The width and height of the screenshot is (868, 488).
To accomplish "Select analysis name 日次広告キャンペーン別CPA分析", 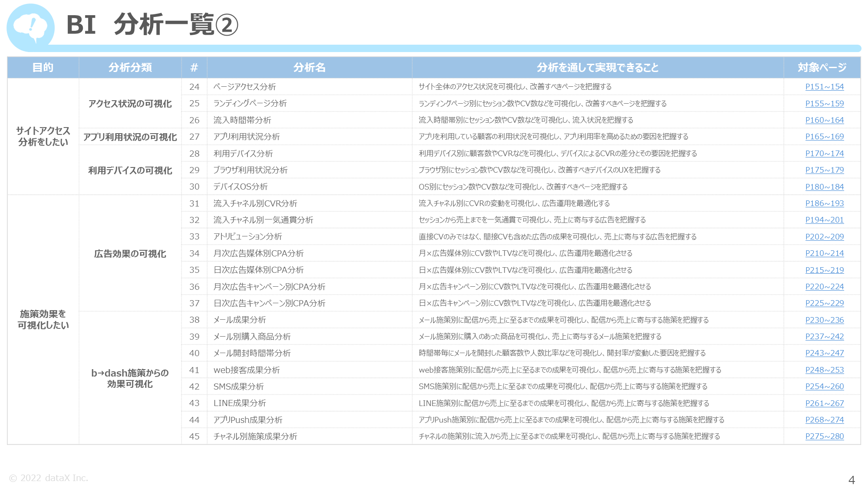I will pos(269,303).
